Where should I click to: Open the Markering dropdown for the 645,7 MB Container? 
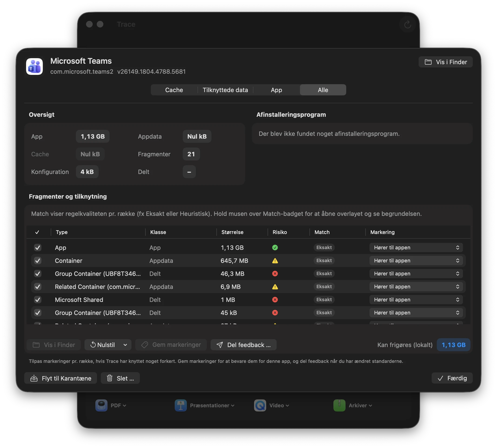pos(416,261)
